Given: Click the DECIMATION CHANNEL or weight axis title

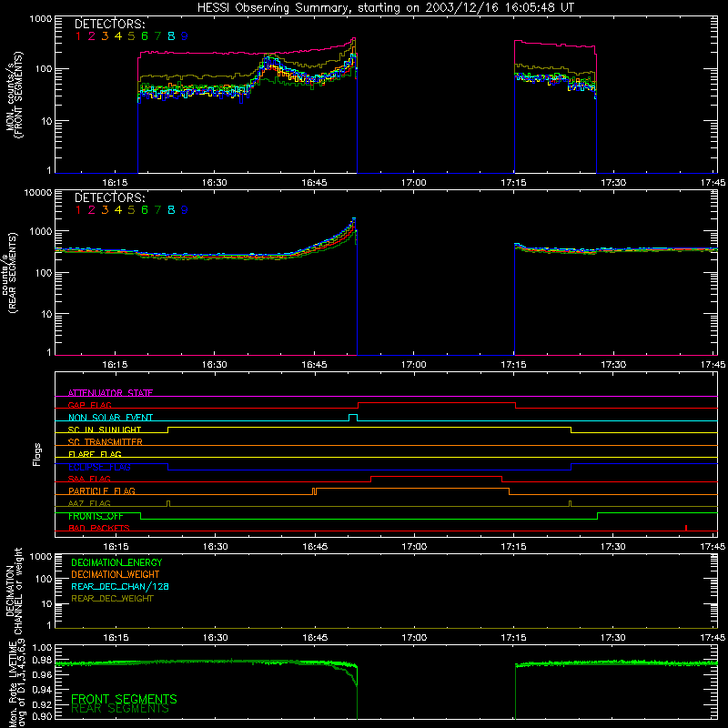Looking at the screenshot, I should (x=14, y=591).
